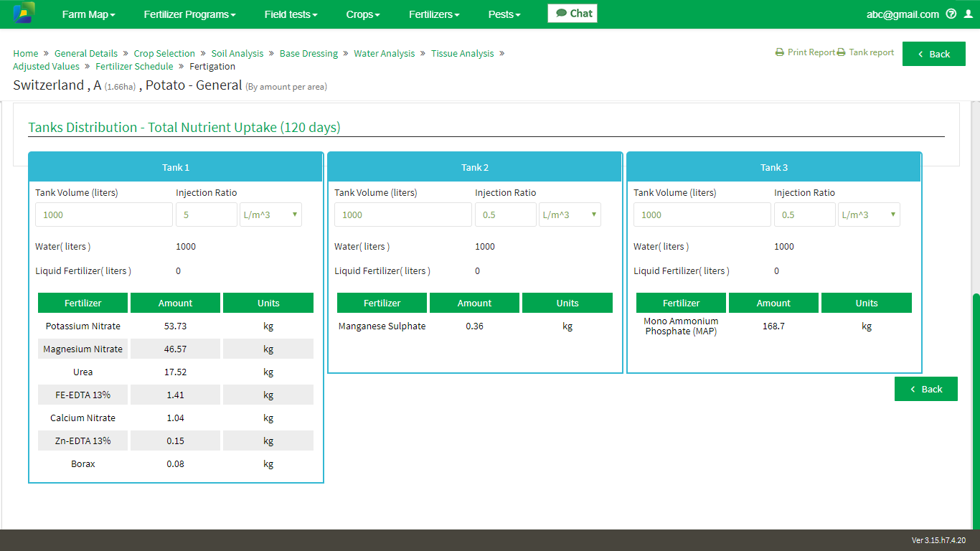This screenshot has height=551, width=980.
Task: Select the Magnesium Nitrate row
Action: click(x=176, y=349)
